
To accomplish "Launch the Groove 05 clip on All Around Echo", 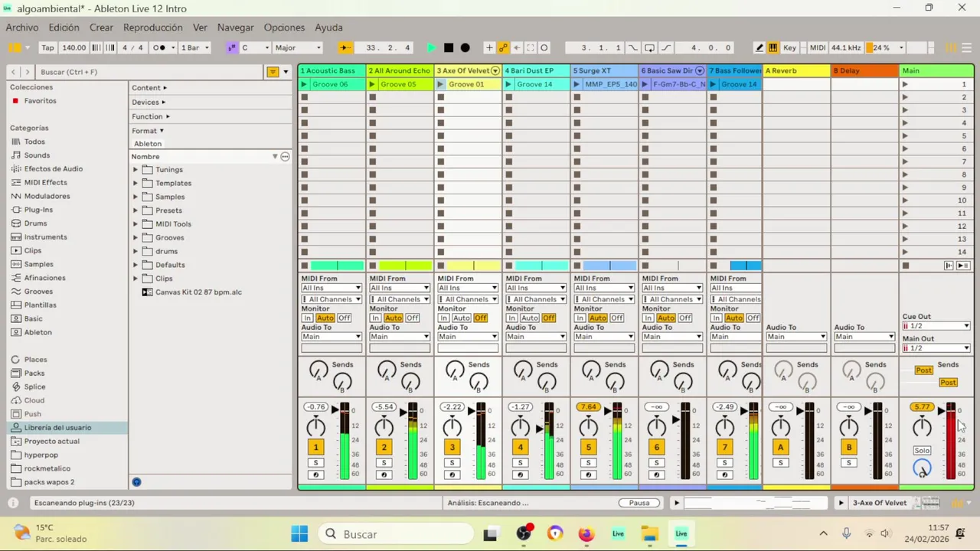I will (x=372, y=84).
